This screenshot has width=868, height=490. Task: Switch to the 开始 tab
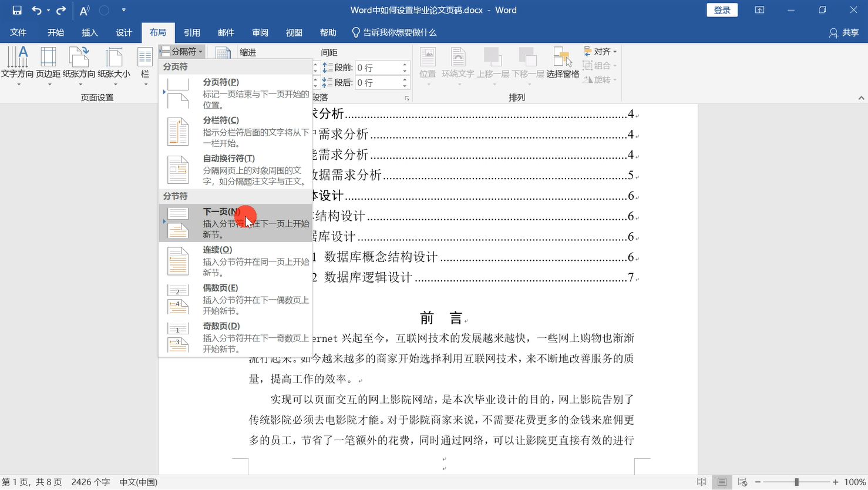[56, 32]
